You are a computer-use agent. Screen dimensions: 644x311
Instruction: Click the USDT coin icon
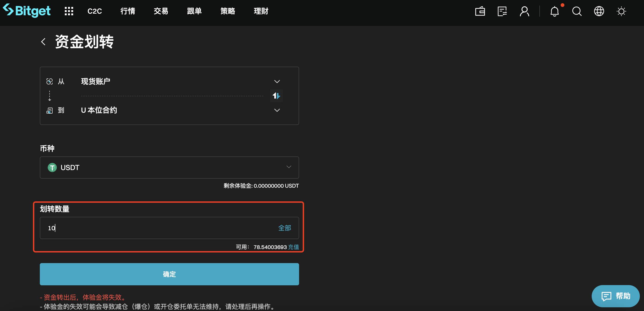(x=52, y=167)
